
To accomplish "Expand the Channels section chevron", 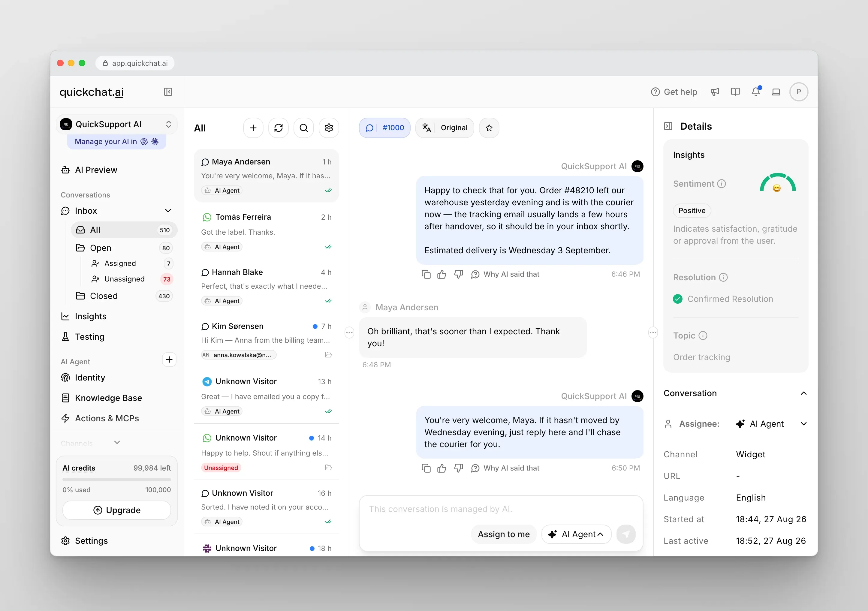I will 117,442.
